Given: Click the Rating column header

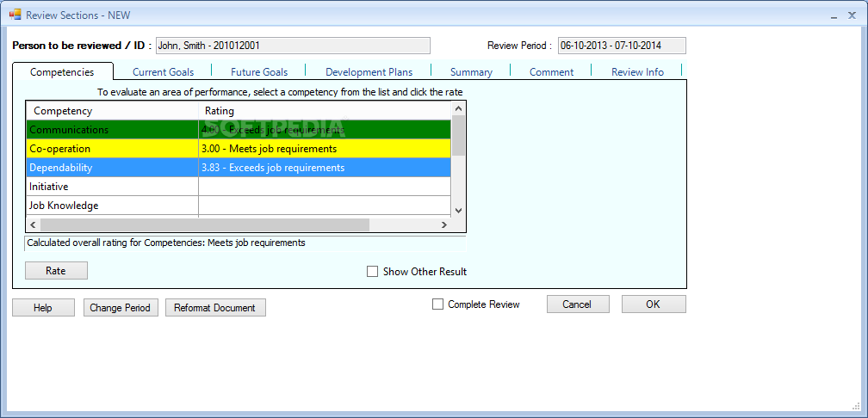Looking at the screenshot, I should click(x=325, y=111).
